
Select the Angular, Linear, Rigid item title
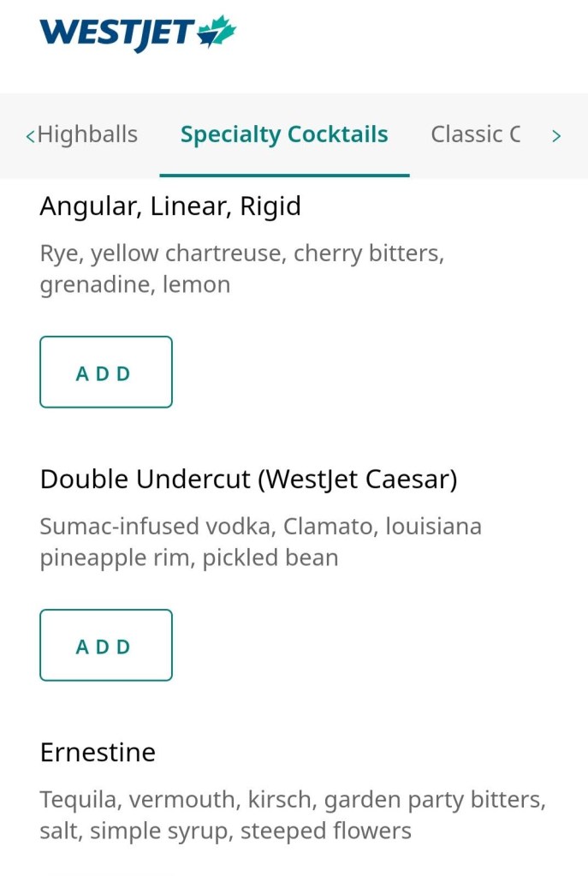click(x=170, y=206)
